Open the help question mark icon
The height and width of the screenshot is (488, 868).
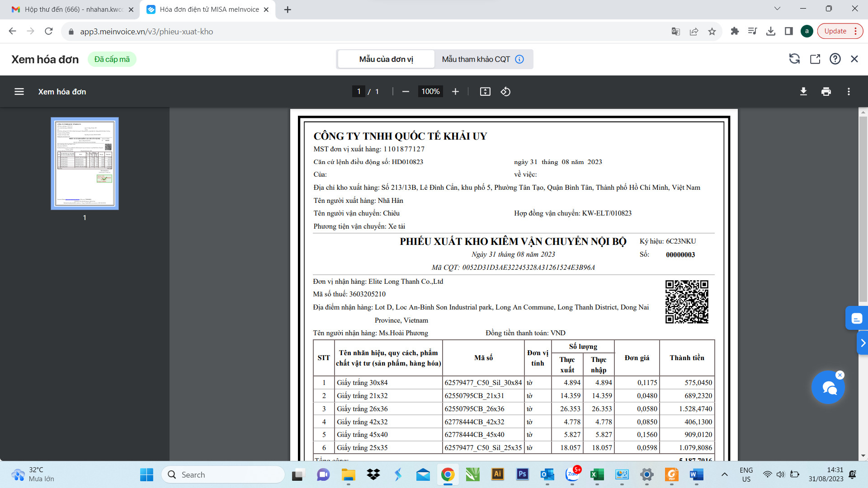coord(835,59)
